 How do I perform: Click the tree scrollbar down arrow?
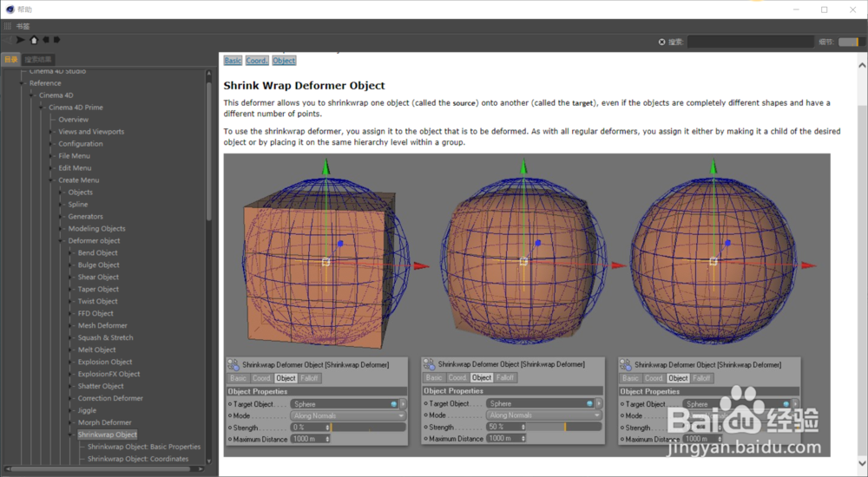tap(208, 461)
